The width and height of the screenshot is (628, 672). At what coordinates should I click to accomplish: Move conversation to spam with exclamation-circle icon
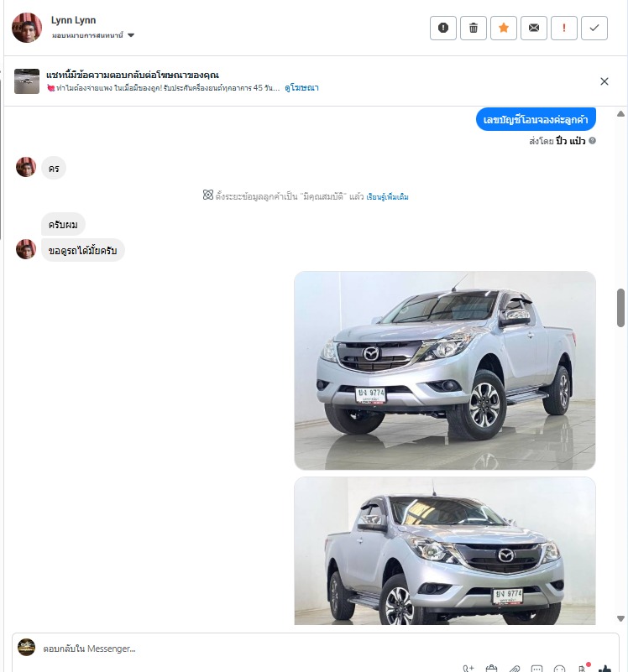point(443,28)
